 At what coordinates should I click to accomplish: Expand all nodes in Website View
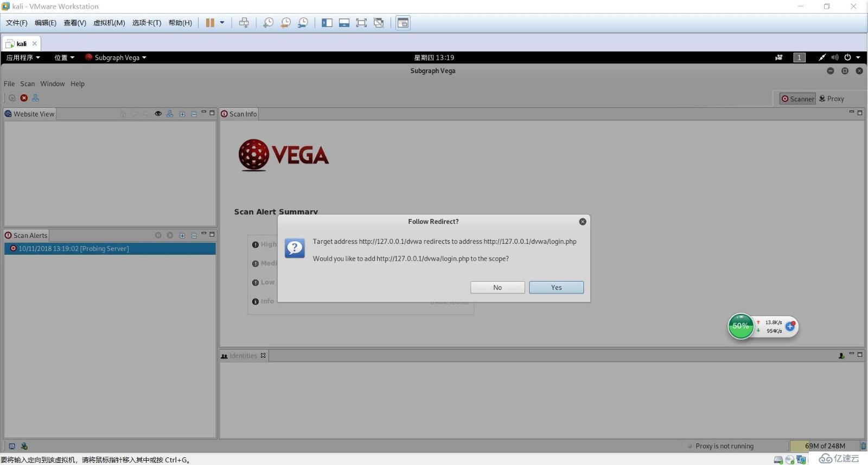click(182, 114)
